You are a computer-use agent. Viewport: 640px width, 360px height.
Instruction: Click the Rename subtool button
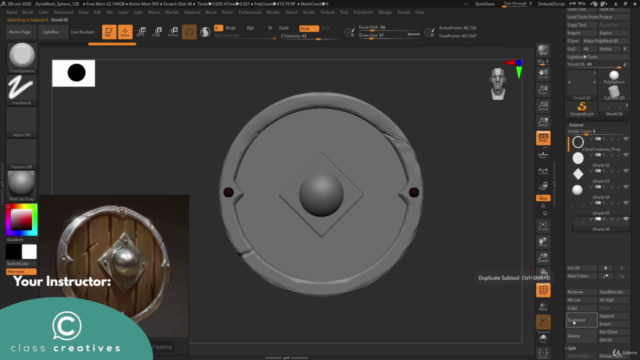pos(582,292)
